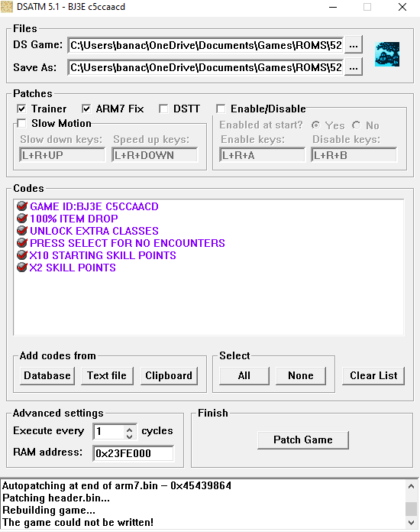Click the Patch Game button
Viewport: 420px width, 532px height.
303,440
